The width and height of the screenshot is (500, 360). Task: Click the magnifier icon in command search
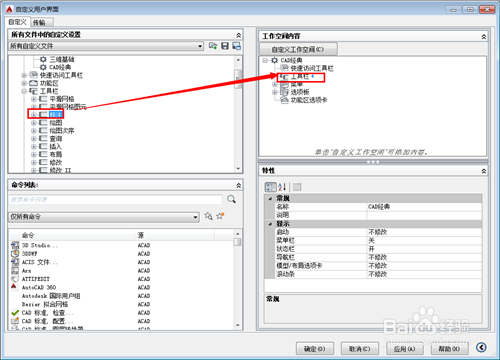[x=231, y=199]
